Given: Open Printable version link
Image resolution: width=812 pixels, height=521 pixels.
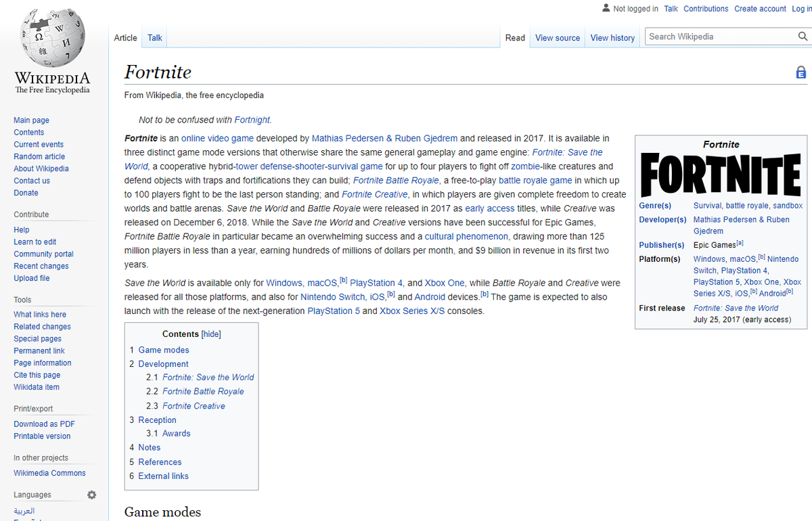Looking at the screenshot, I should pos(42,436).
